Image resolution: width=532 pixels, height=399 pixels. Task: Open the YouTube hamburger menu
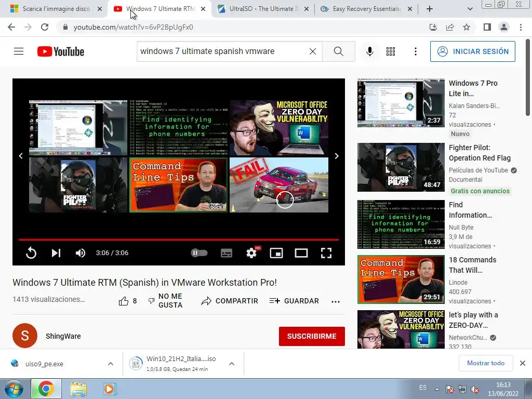[19, 51]
